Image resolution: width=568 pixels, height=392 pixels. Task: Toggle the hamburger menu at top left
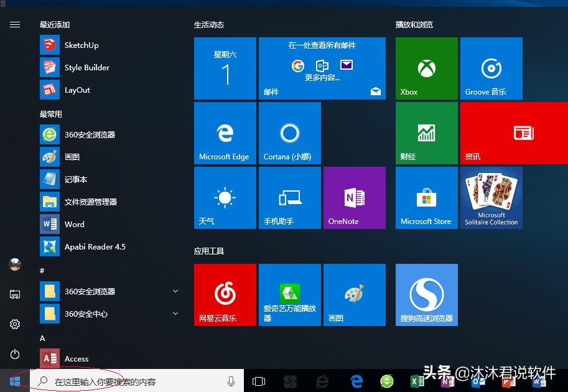click(x=15, y=25)
